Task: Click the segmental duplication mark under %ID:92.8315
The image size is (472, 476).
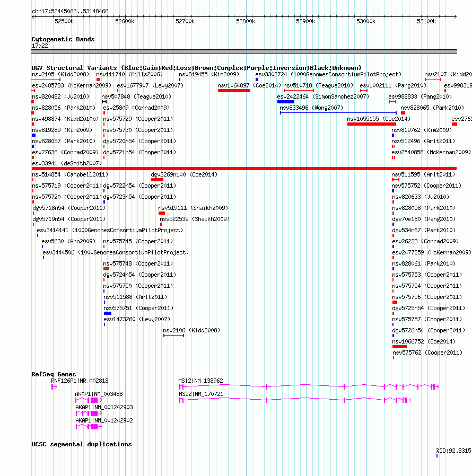Action: click(437, 456)
